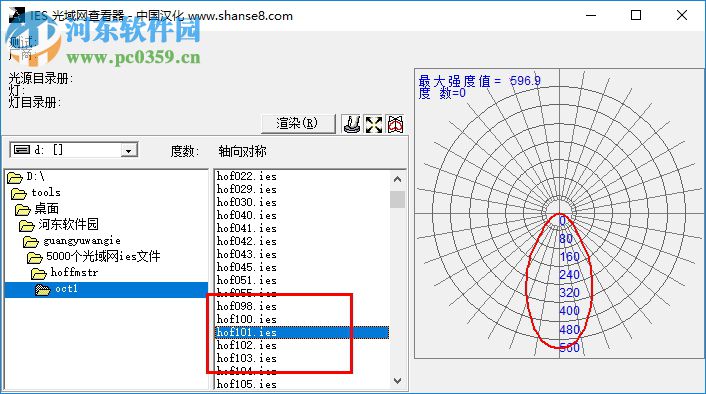Minimize the IES viewer window
Image resolution: width=706 pixels, height=394 pixels.
coord(591,15)
